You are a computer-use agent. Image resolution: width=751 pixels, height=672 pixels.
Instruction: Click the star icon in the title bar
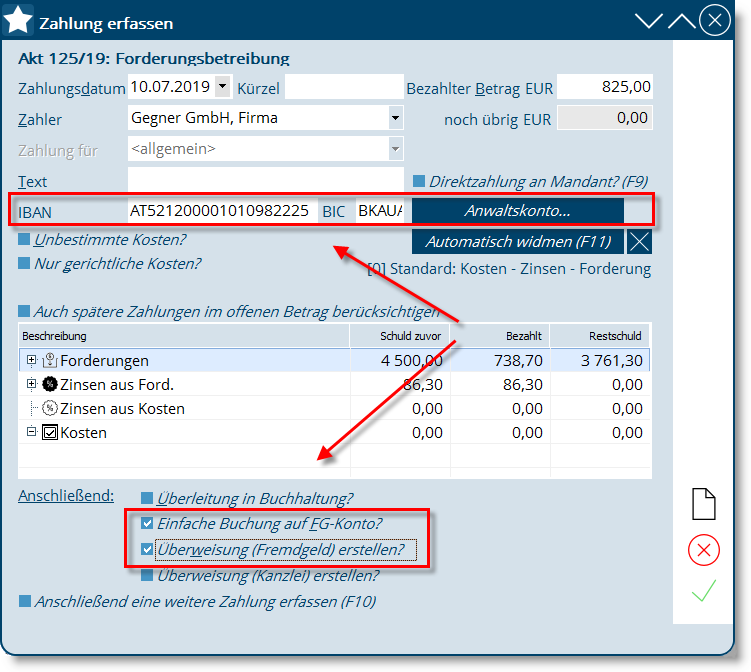(18, 20)
